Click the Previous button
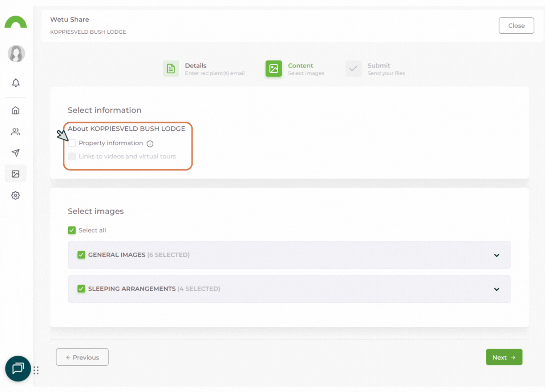Screen dimensions: 545x392 click(x=82, y=357)
